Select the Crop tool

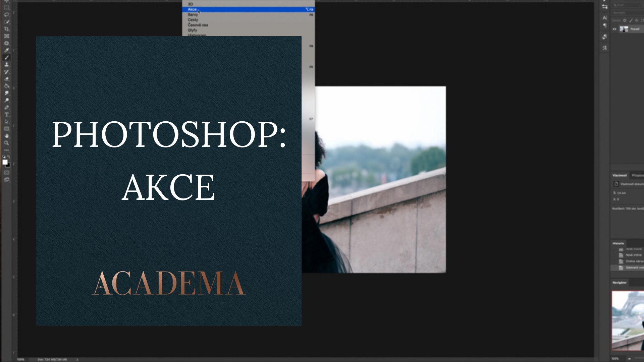pyautogui.click(x=6, y=29)
